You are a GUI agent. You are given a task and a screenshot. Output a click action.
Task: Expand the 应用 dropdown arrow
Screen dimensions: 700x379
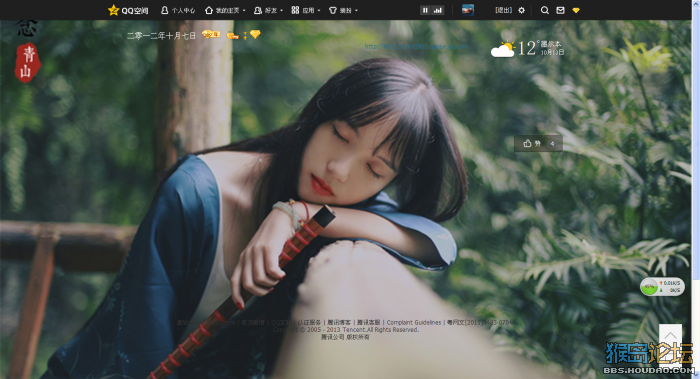319,11
